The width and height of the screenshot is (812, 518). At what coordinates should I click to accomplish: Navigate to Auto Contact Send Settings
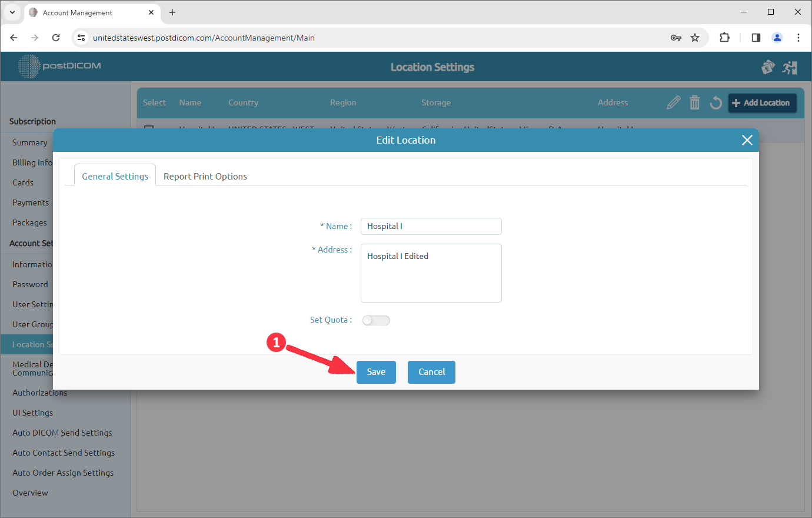[63, 453]
